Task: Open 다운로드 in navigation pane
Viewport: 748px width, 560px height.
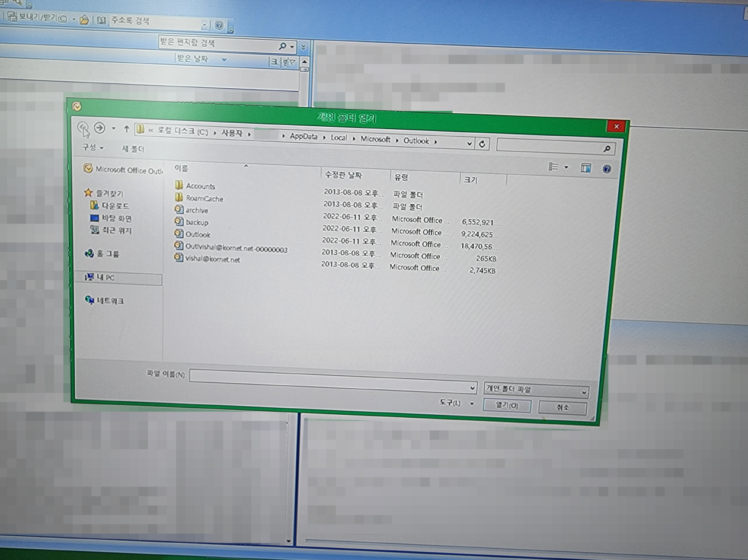Action: click(x=109, y=206)
